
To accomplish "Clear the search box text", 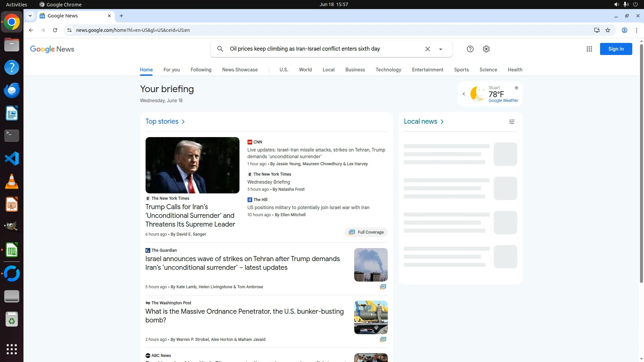I will 427,49.
